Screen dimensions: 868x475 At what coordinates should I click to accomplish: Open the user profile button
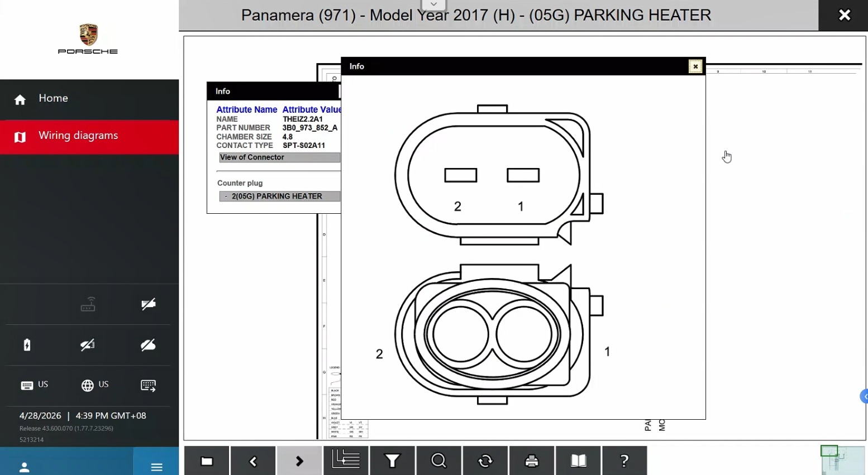(x=24, y=467)
